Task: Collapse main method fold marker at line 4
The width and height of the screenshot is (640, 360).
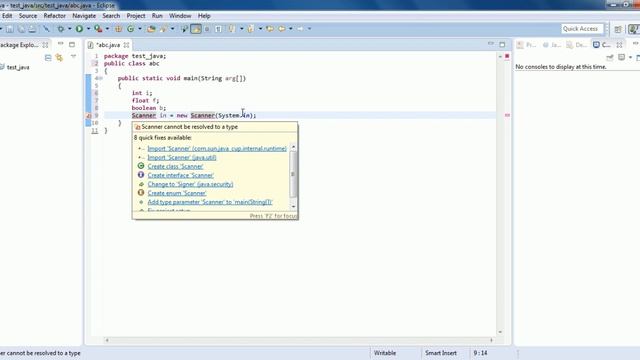Action: (100, 78)
